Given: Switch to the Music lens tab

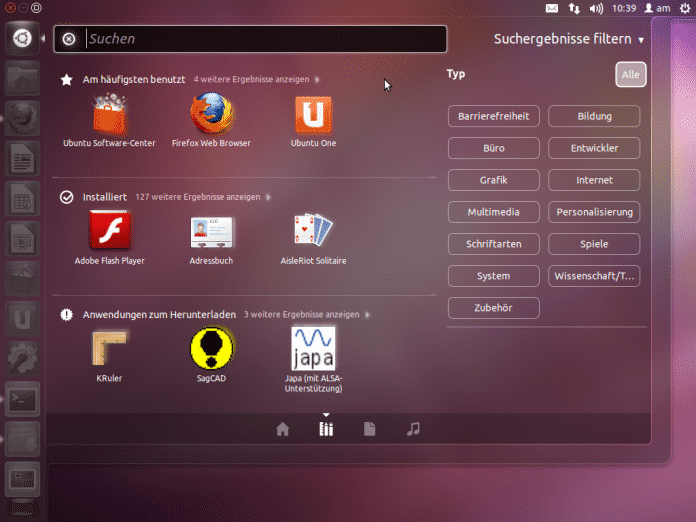Looking at the screenshot, I should coord(413,429).
